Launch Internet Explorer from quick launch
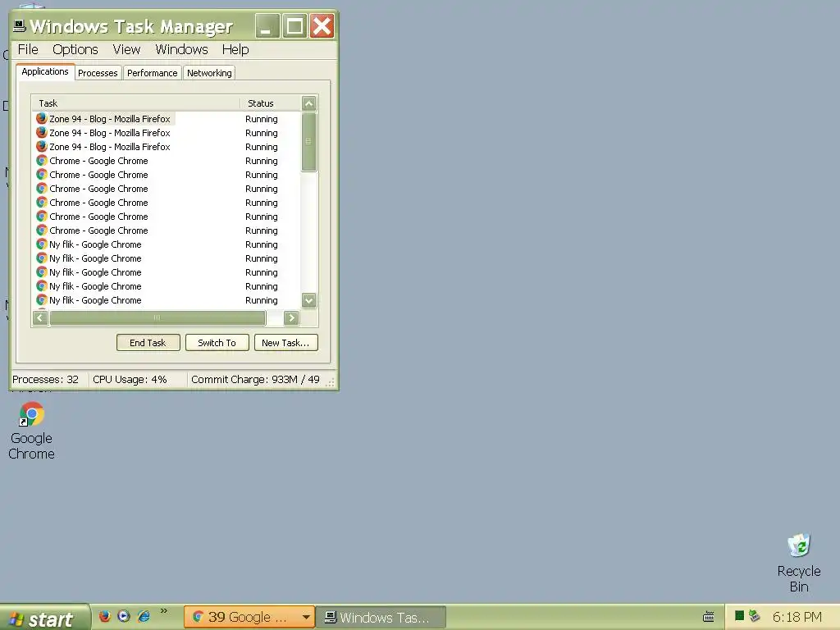 [143, 617]
